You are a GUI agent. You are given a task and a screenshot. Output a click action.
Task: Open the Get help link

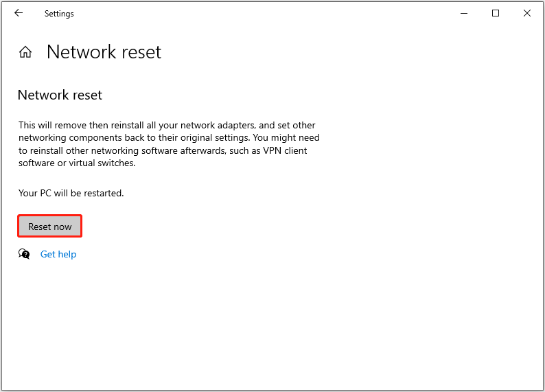tap(58, 254)
